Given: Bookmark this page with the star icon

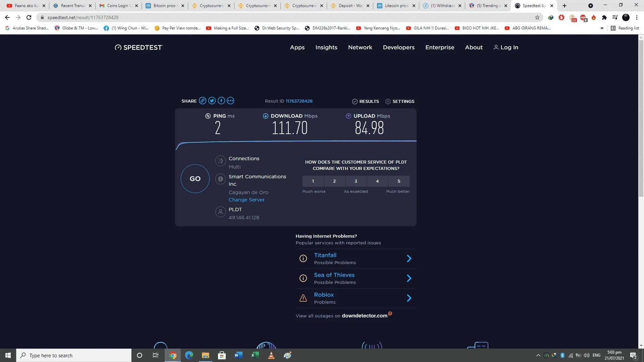Looking at the screenshot, I should coord(537,17).
